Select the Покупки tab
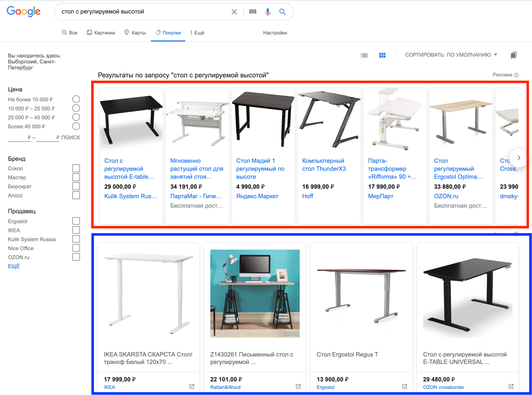 (x=168, y=33)
